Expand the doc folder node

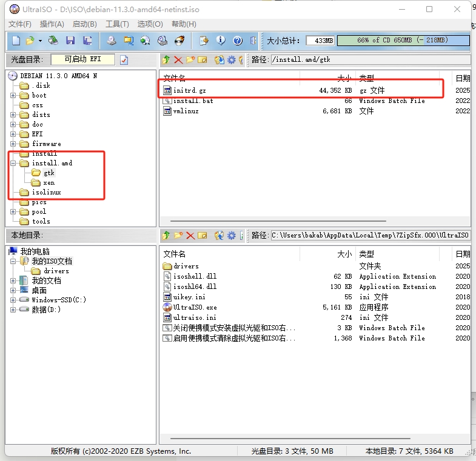pos(13,124)
